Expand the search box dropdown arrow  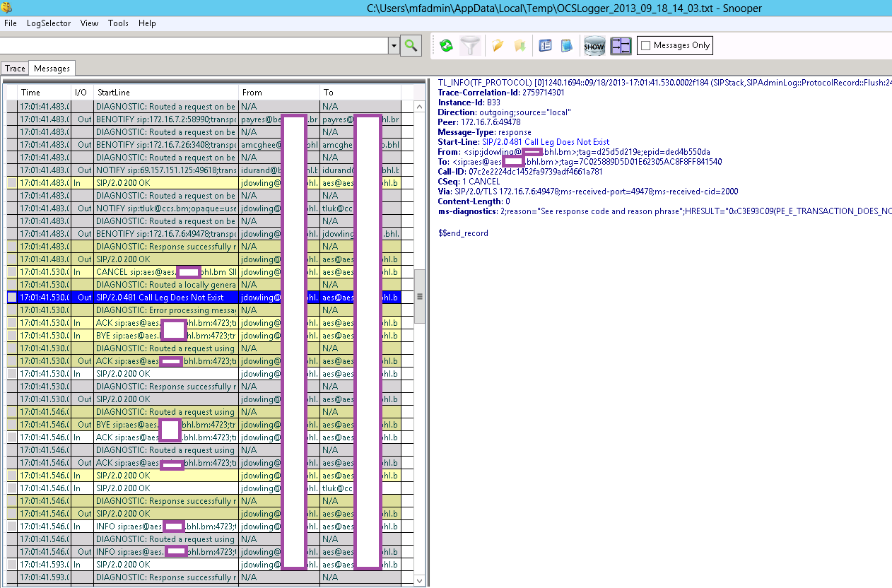(x=394, y=46)
